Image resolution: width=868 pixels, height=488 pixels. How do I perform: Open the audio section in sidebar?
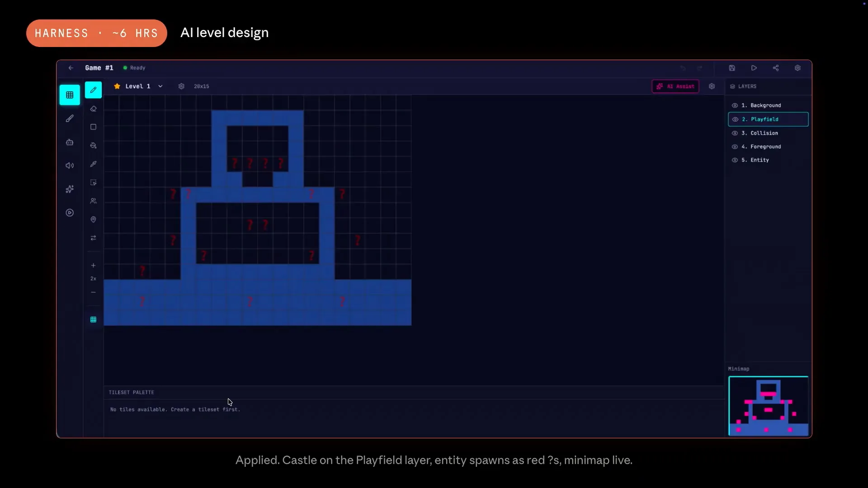tap(70, 165)
